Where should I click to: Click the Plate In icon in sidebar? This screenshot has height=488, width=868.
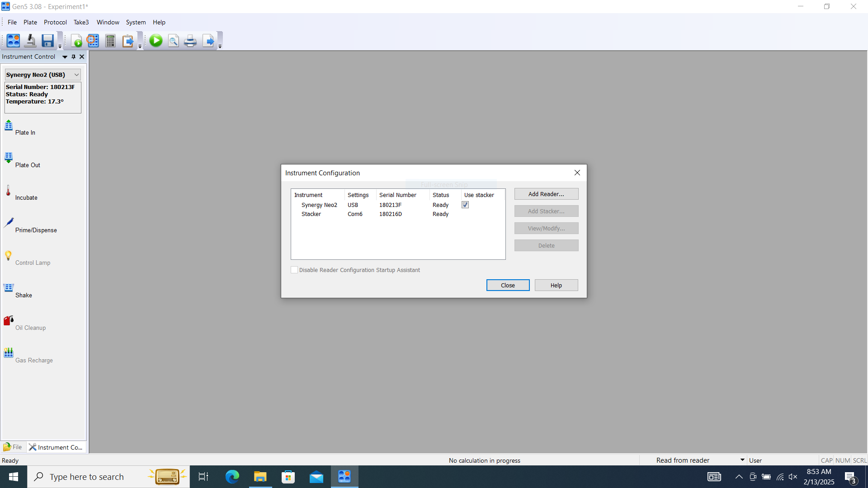pyautogui.click(x=9, y=125)
